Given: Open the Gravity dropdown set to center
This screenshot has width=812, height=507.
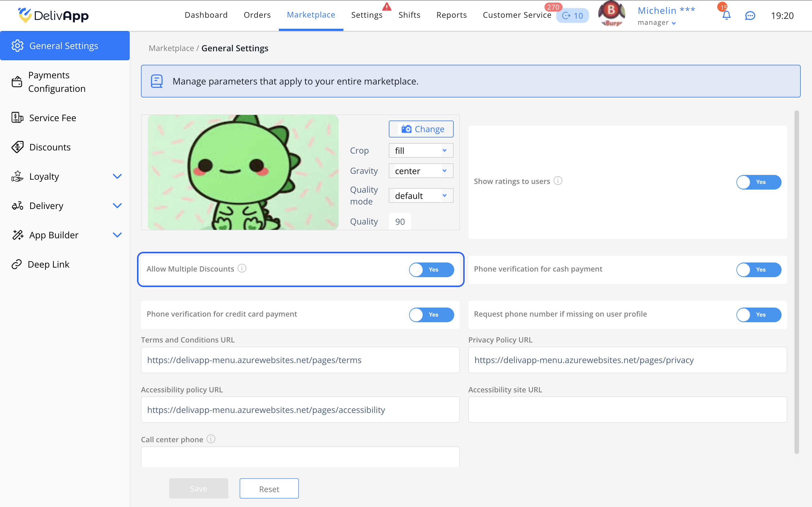Looking at the screenshot, I should coord(421,171).
